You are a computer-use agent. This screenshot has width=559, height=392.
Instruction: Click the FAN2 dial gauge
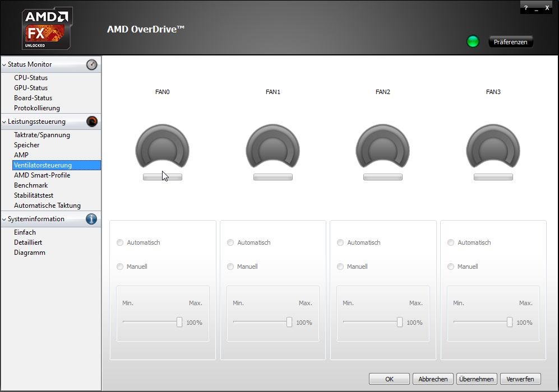[382, 146]
